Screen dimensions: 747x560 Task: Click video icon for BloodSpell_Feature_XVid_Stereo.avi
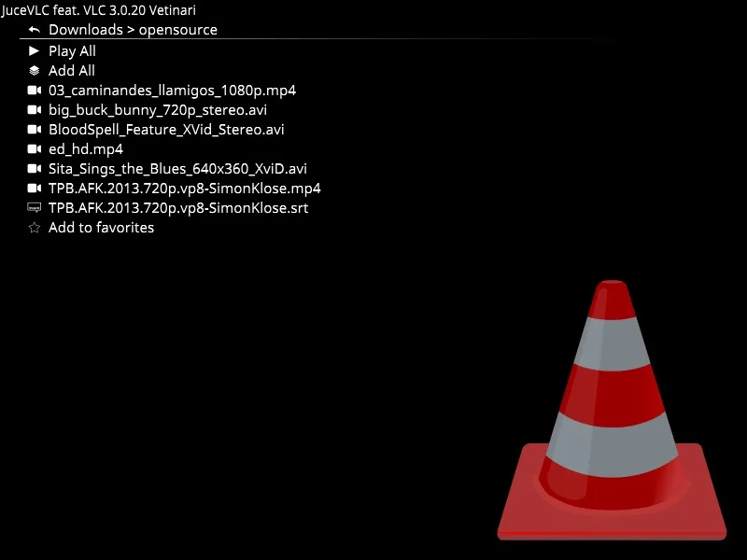[35, 129]
